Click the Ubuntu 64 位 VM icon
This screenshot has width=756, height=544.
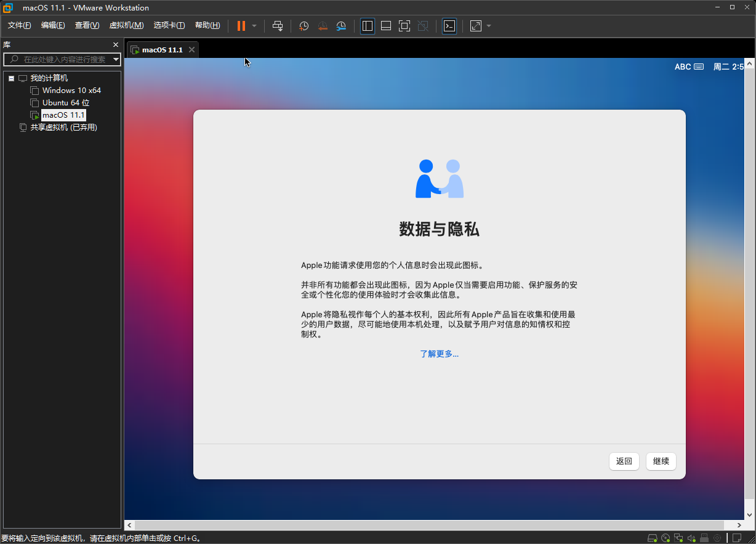[x=34, y=103]
